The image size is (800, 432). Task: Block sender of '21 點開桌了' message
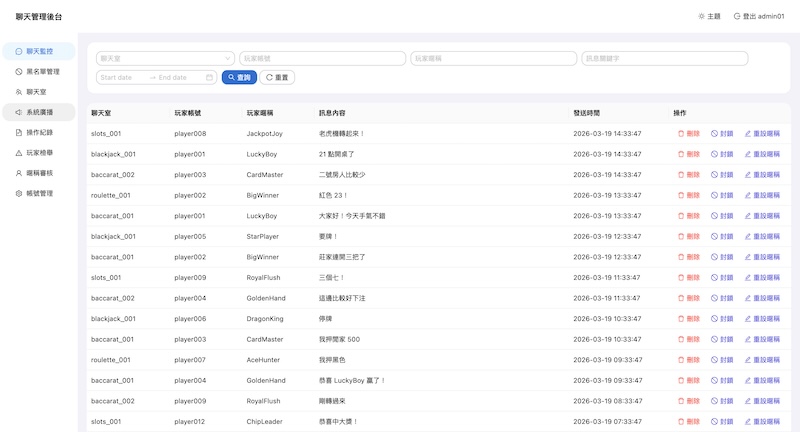[722, 154]
